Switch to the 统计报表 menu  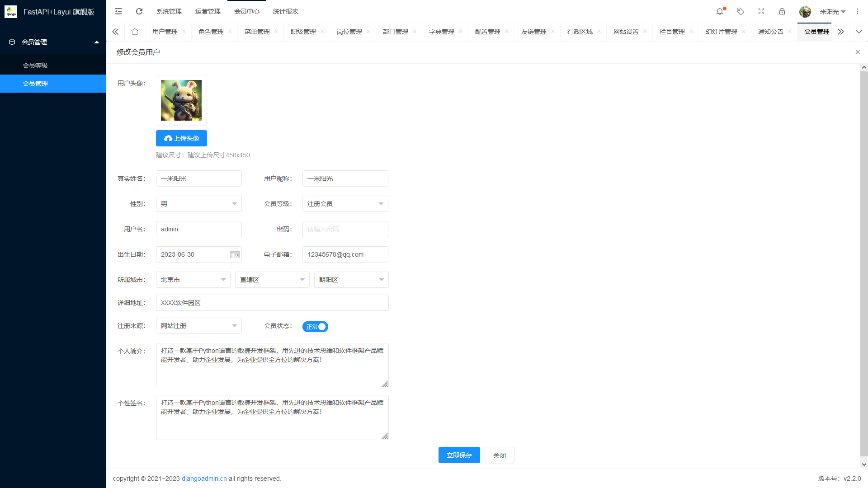click(x=285, y=11)
